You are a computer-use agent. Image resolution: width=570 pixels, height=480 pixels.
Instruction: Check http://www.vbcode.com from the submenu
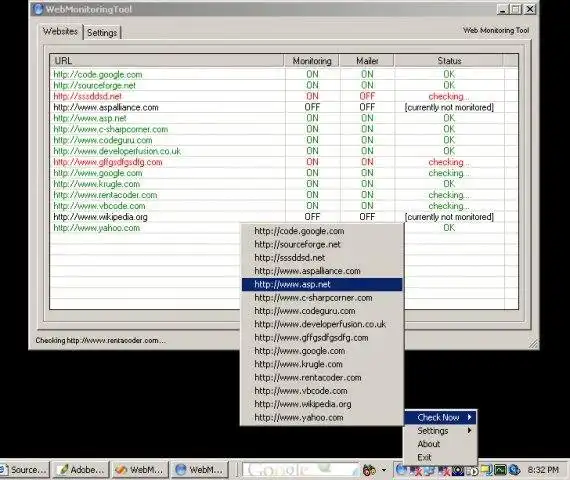pos(322,391)
